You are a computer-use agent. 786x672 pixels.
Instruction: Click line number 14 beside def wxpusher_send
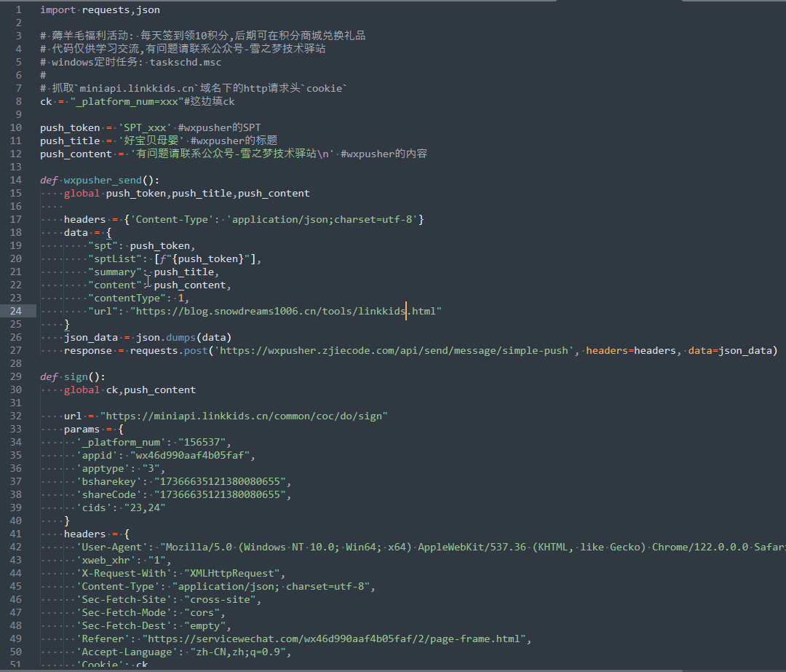point(15,180)
